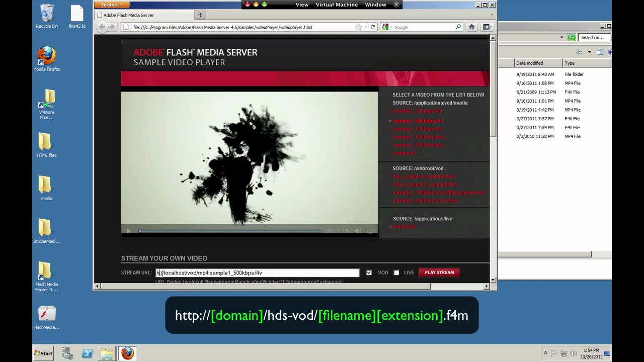
Task: Click the Firefox back arrow button
Action: [102, 27]
